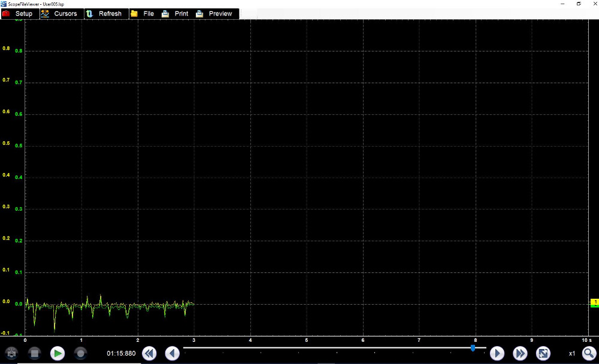Click the Record button
The width and height of the screenshot is (599, 364).
coord(80,353)
